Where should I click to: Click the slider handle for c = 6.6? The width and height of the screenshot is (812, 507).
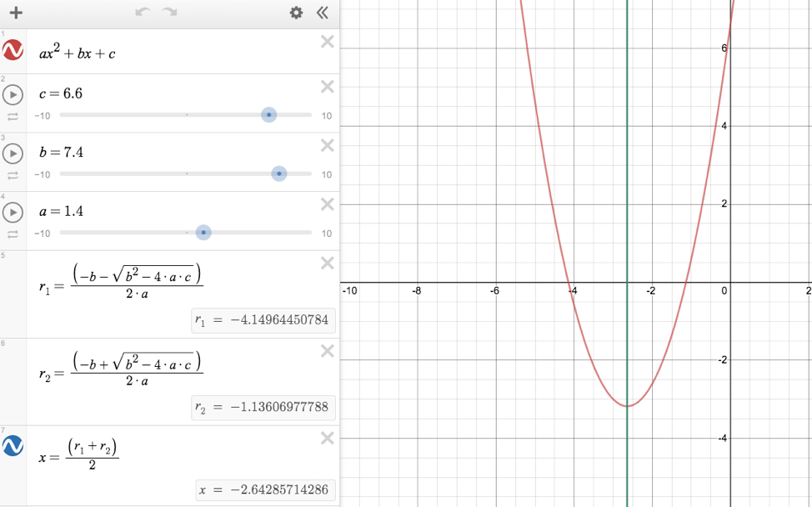(x=268, y=115)
